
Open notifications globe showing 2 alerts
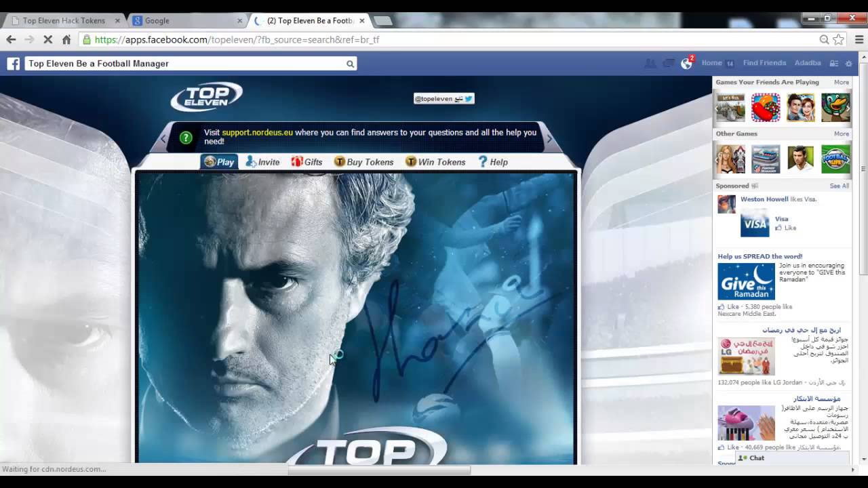(687, 63)
